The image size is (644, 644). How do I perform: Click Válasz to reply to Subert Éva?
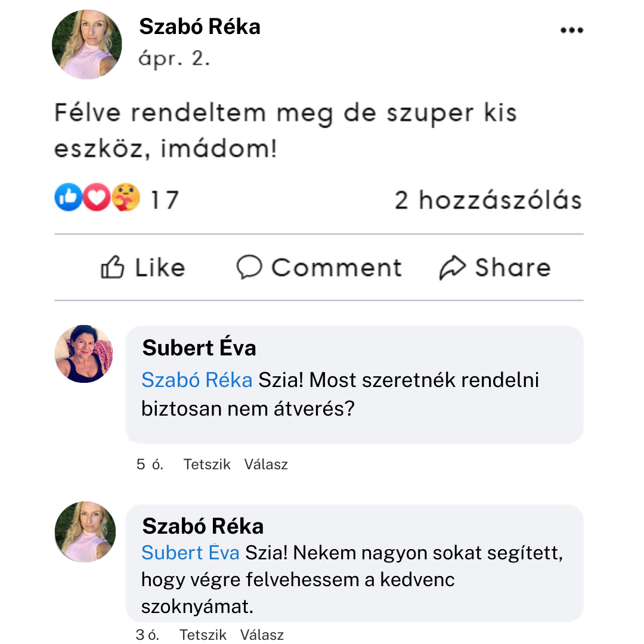pos(266,465)
